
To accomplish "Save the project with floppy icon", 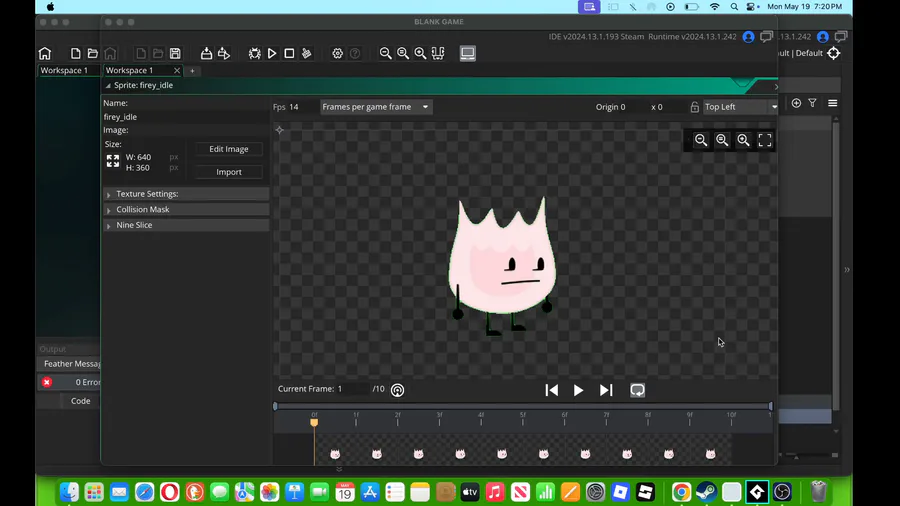I will pos(175,53).
